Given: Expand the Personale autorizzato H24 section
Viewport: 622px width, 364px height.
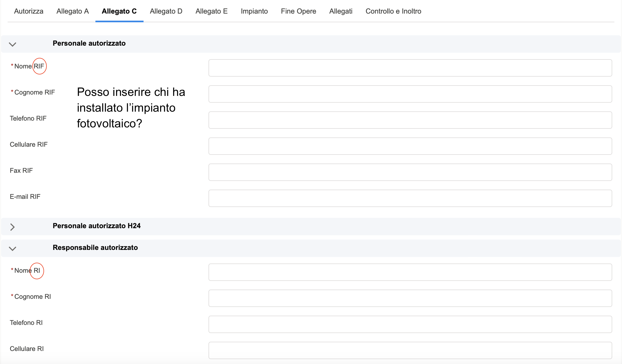Looking at the screenshot, I should 13,227.
